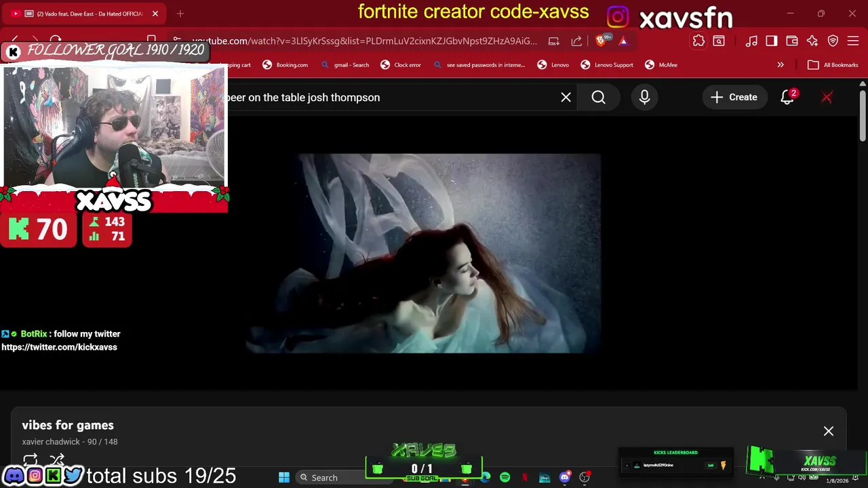The width and height of the screenshot is (868, 488).
Task: Expand the hidden bookmarks chevron
Action: tap(781, 65)
